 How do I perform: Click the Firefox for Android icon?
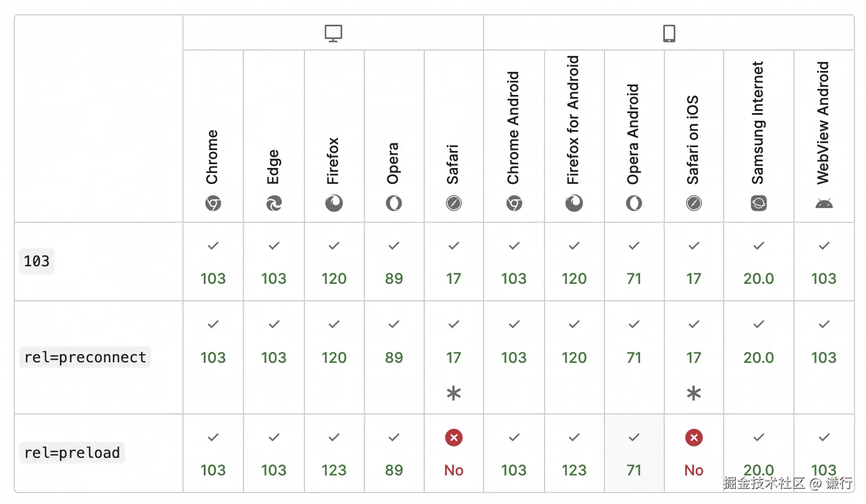tap(574, 204)
